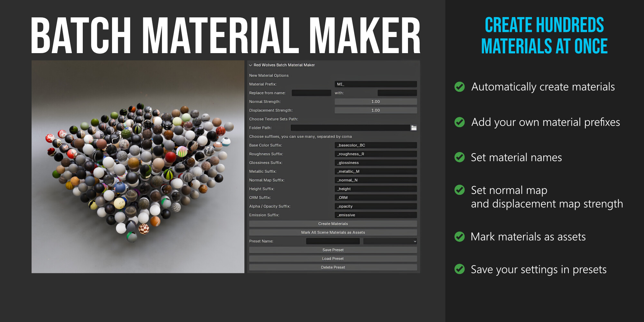The image size is (644, 322).
Task: Click the Save Preset button
Action: 333,250
